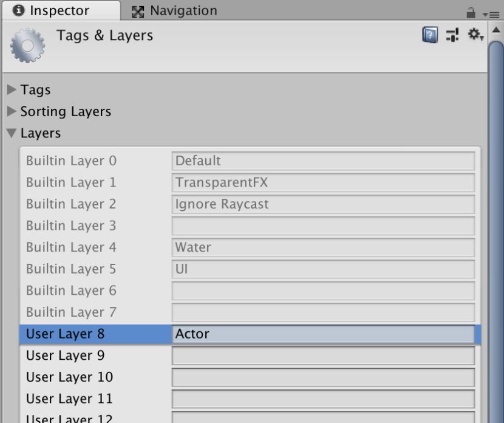Click the presets slider icon
This screenshot has width=504, height=423.
(x=452, y=35)
